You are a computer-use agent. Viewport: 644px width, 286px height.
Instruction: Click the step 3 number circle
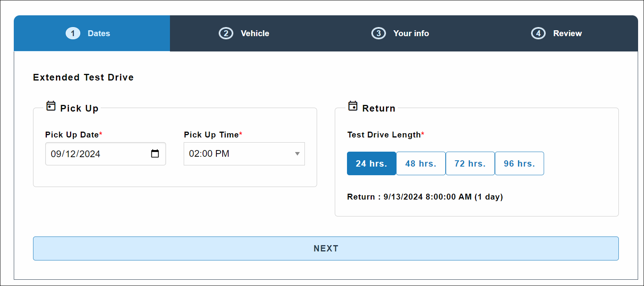coord(378,33)
